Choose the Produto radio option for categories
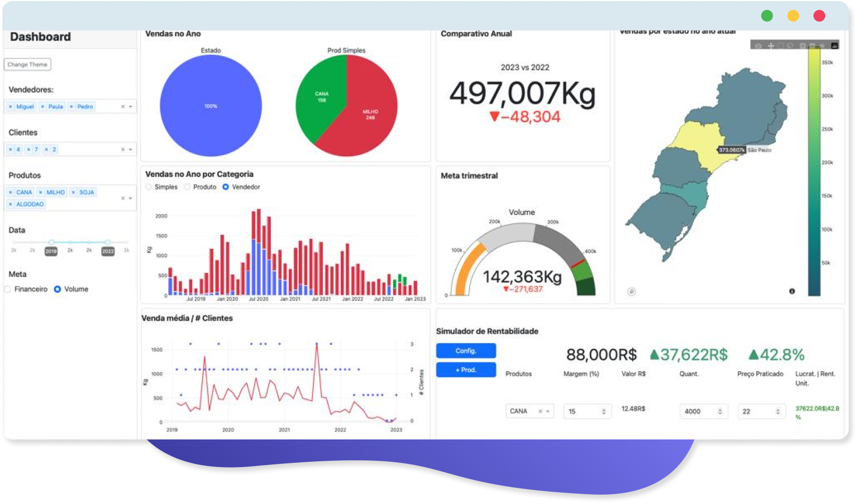Viewport: 857px width, 504px height. (187, 187)
